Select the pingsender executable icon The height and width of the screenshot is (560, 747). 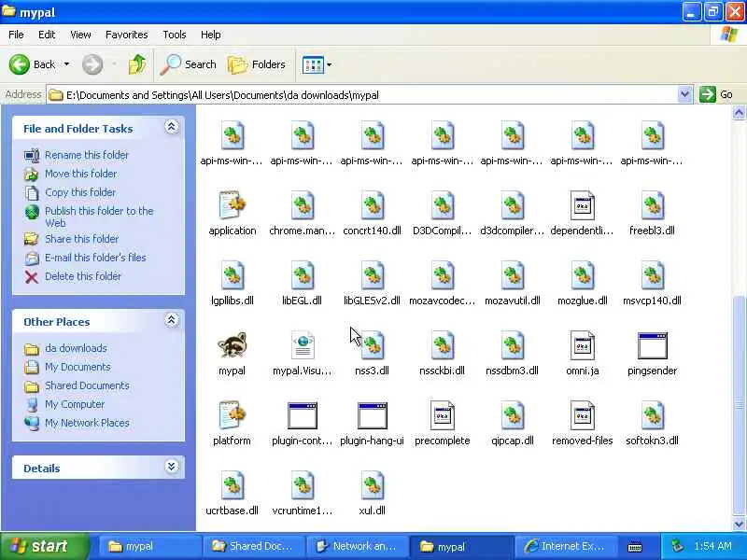click(x=652, y=345)
